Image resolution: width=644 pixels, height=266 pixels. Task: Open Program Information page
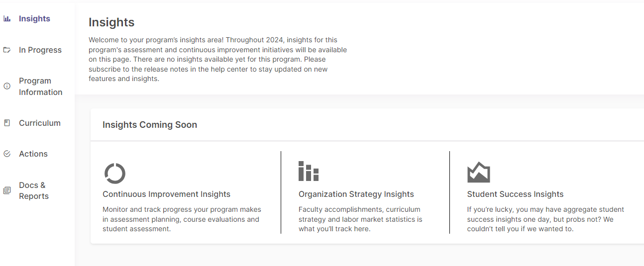tap(41, 87)
